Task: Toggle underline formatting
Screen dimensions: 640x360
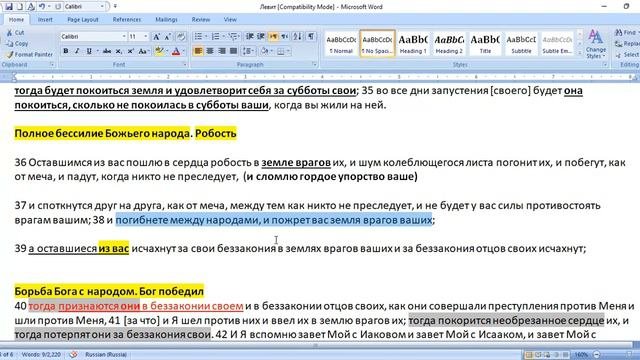Action: (x=89, y=51)
